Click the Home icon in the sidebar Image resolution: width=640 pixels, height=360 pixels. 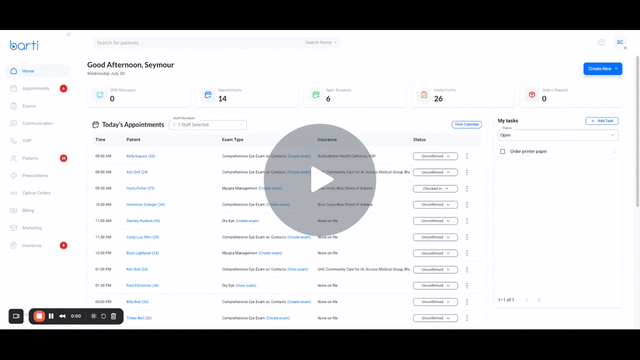tap(13, 71)
